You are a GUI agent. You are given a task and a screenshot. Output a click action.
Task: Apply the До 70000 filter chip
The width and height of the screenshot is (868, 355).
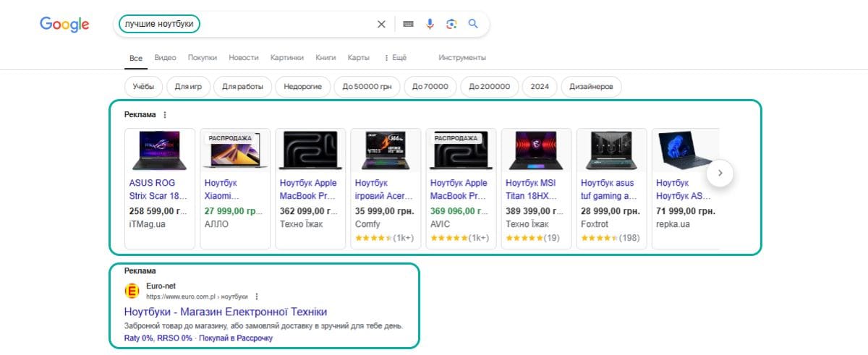pos(430,87)
